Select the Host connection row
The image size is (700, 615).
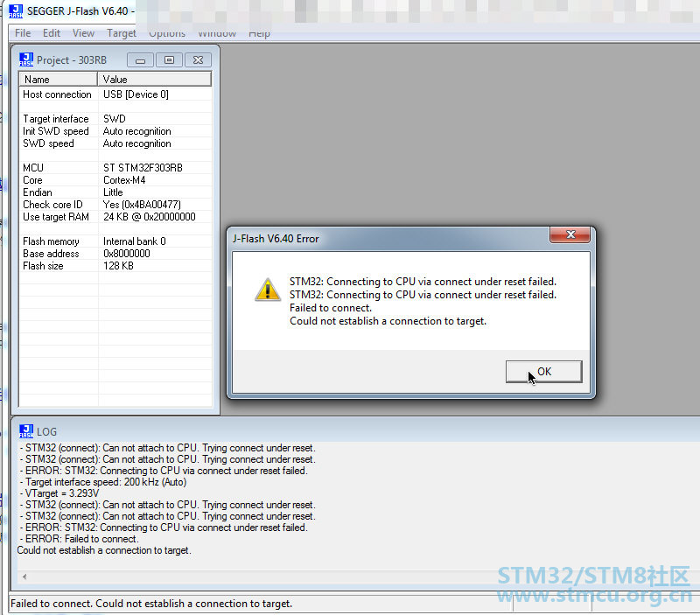tap(115, 94)
